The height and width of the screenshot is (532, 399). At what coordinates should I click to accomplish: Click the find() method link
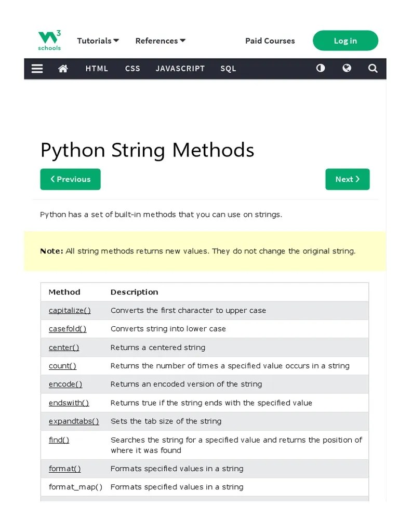pos(58,440)
